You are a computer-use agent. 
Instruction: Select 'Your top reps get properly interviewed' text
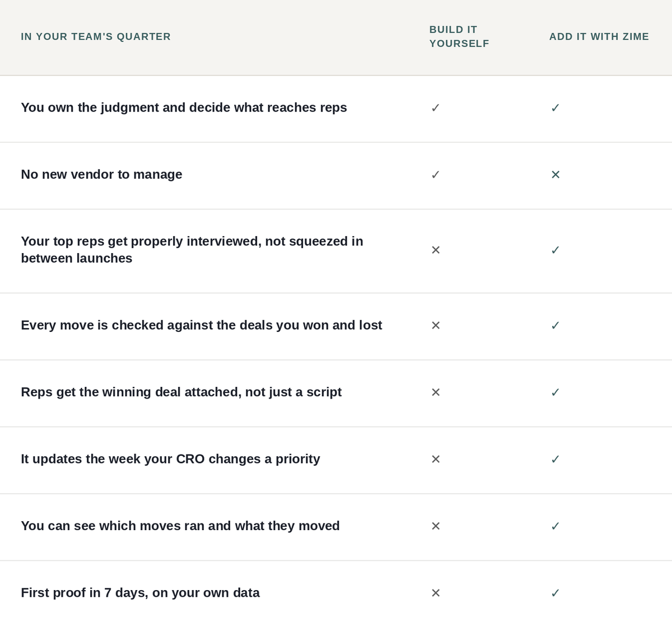click(x=192, y=250)
